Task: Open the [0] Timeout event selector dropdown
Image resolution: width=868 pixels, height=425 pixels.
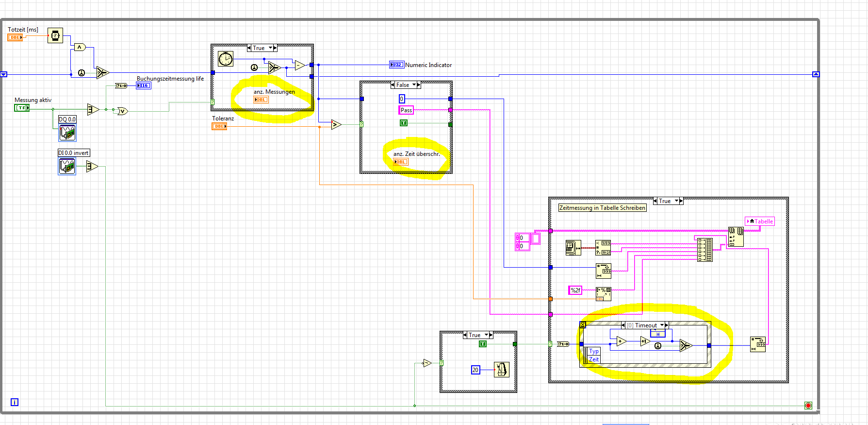Action: click(x=645, y=325)
